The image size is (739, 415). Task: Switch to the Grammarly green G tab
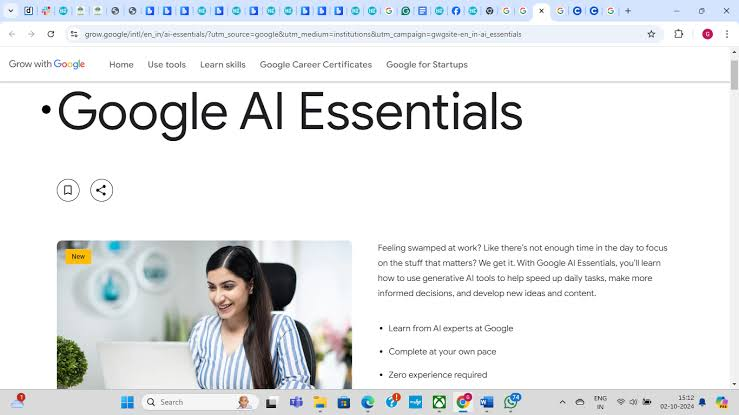tap(405, 10)
